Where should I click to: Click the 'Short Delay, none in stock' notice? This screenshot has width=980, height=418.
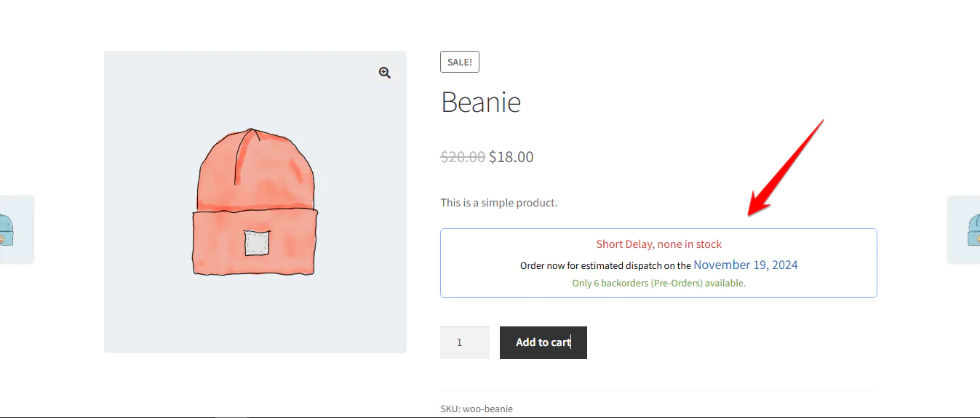659,244
